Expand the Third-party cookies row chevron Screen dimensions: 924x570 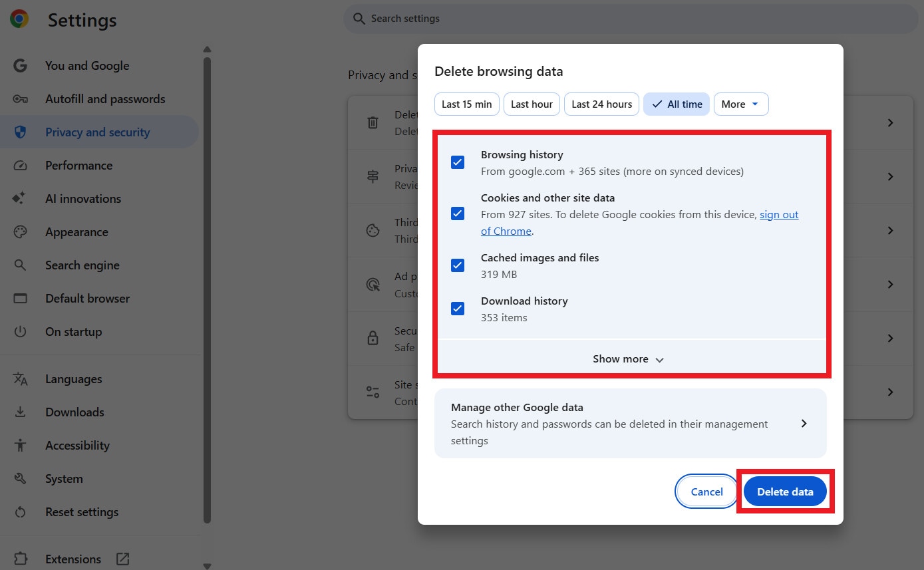pyautogui.click(x=891, y=231)
